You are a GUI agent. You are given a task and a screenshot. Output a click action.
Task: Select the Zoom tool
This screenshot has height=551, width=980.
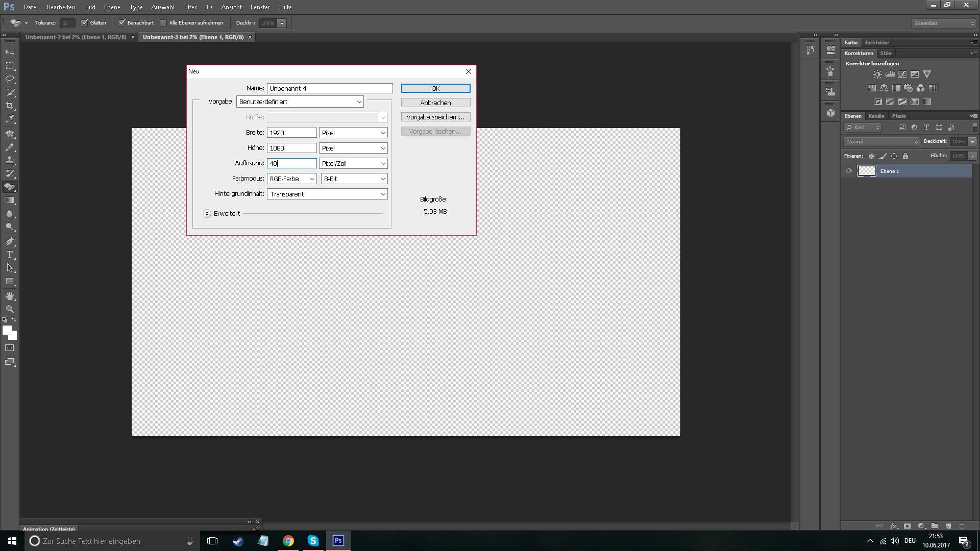[10, 309]
